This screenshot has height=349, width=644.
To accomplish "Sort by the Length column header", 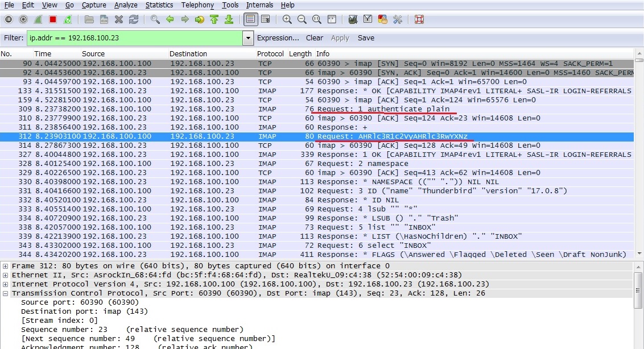I will [300, 54].
